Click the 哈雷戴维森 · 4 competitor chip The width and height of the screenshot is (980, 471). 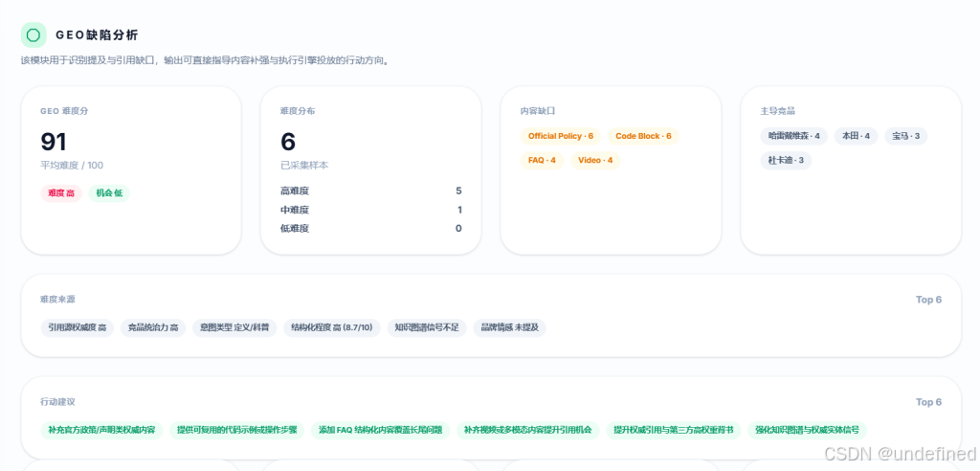793,136
